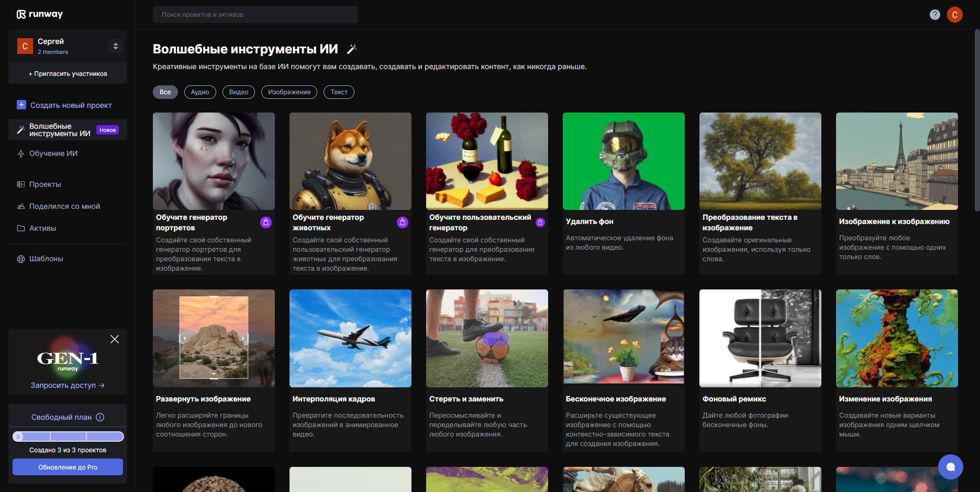
Task: Click lock icon on Обучите генератор портретов
Action: pos(266,222)
